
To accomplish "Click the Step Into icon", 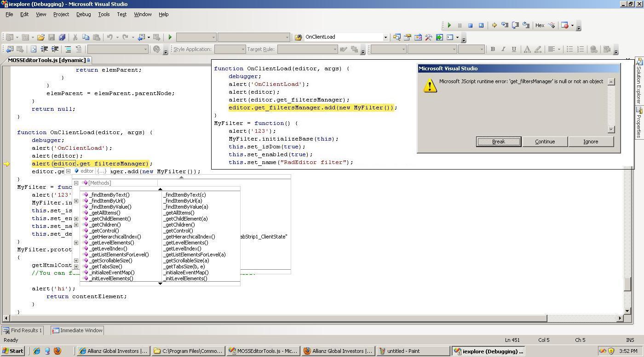I will pos(505,25).
